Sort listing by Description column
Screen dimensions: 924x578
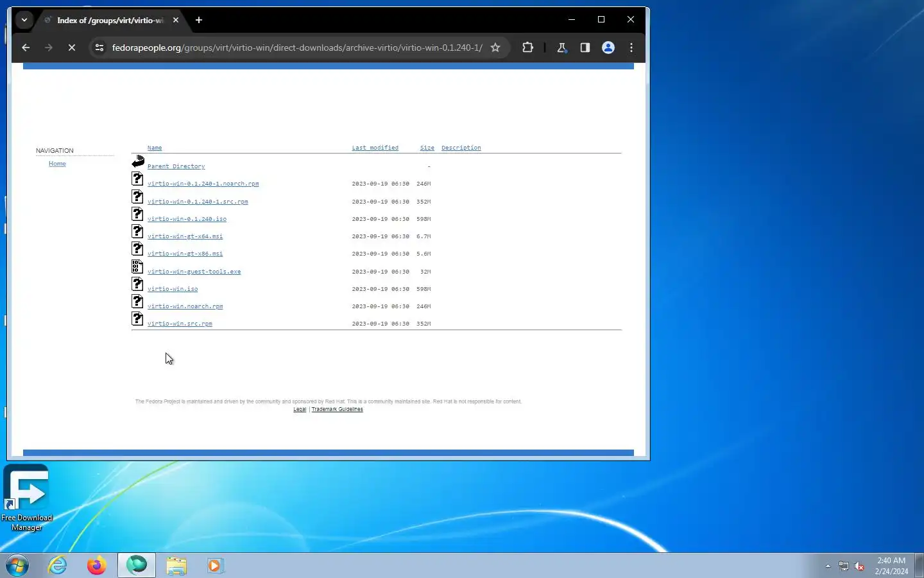coord(461,148)
